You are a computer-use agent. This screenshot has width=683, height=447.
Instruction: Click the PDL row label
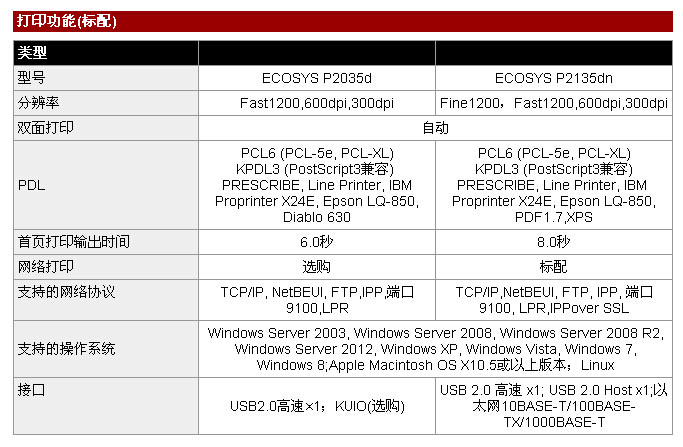(x=31, y=185)
